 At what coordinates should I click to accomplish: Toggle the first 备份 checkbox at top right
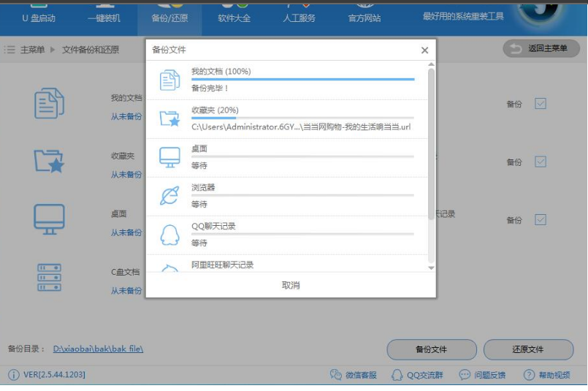(541, 104)
